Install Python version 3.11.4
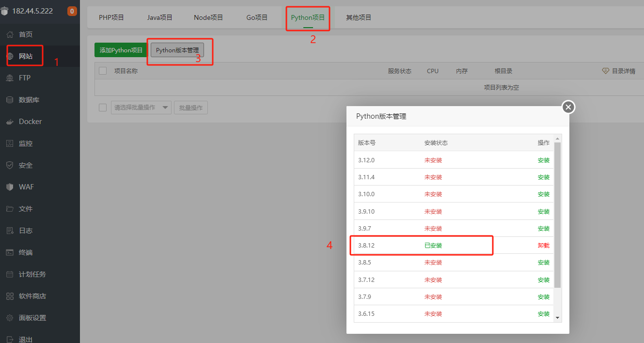The width and height of the screenshot is (644, 343). pos(544,177)
